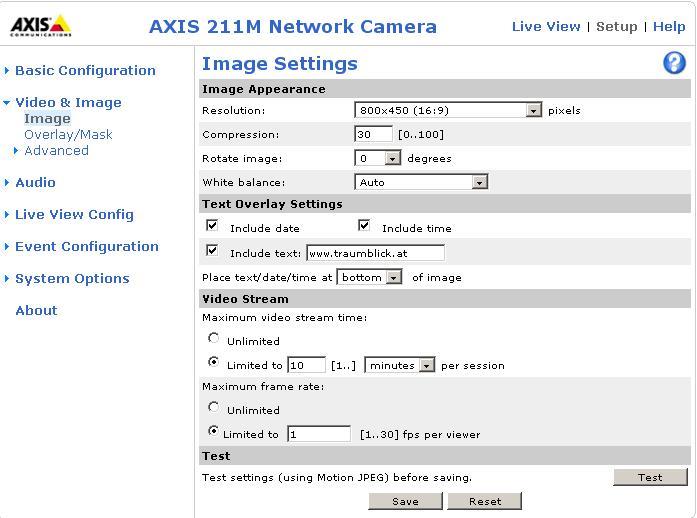This screenshot has width=697, height=518.
Task: Select Unlimited video stream time
Action: (213, 338)
